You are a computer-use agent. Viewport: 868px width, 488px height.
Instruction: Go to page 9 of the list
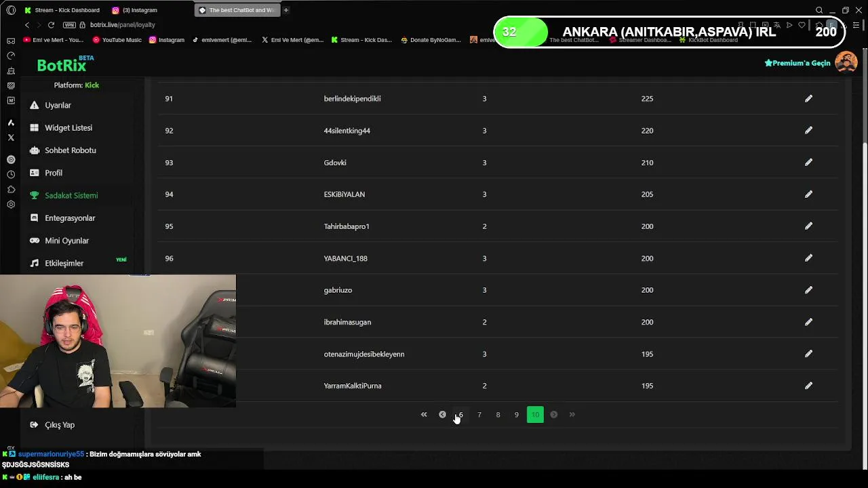pyautogui.click(x=516, y=414)
